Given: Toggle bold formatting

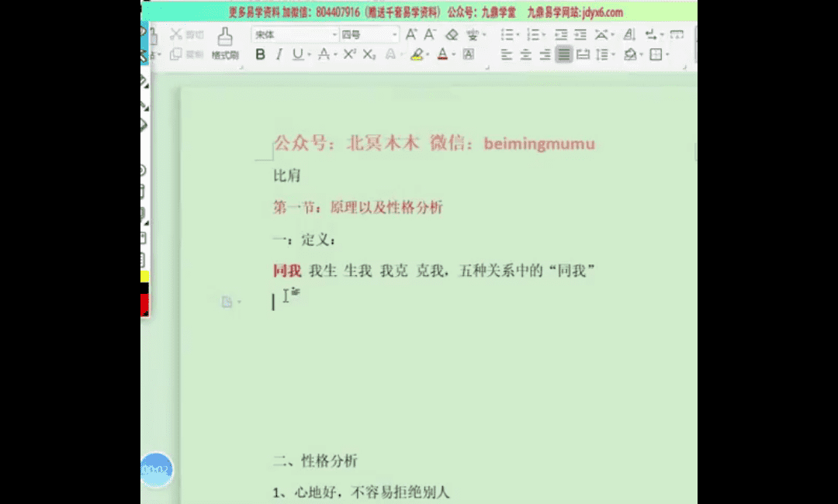Looking at the screenshot, I should tap(260, 54).
